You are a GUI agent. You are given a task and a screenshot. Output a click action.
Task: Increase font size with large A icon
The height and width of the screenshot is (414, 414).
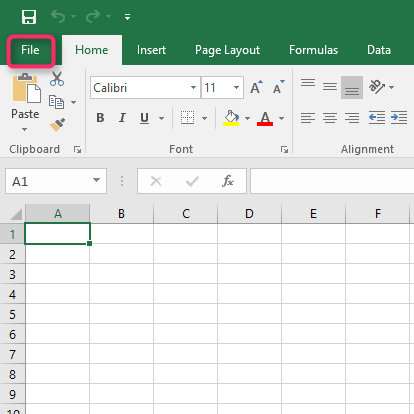coord(256,87)
